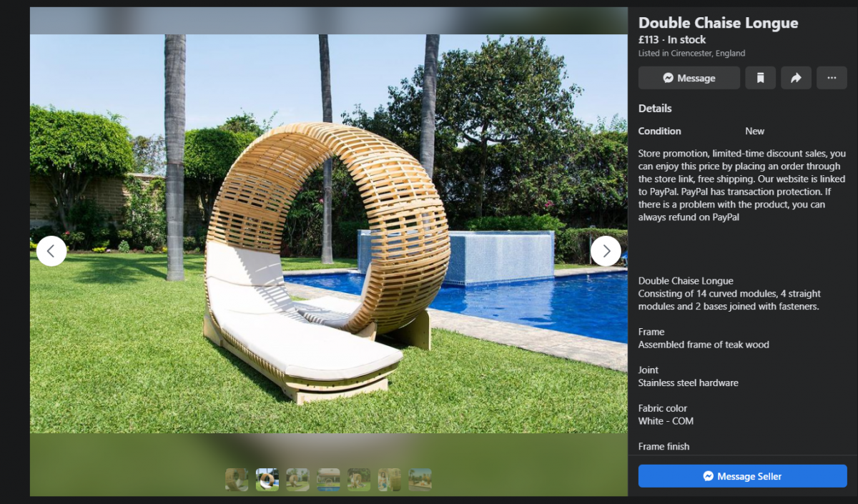Click the £113 · In stock price text

[672, 40]
